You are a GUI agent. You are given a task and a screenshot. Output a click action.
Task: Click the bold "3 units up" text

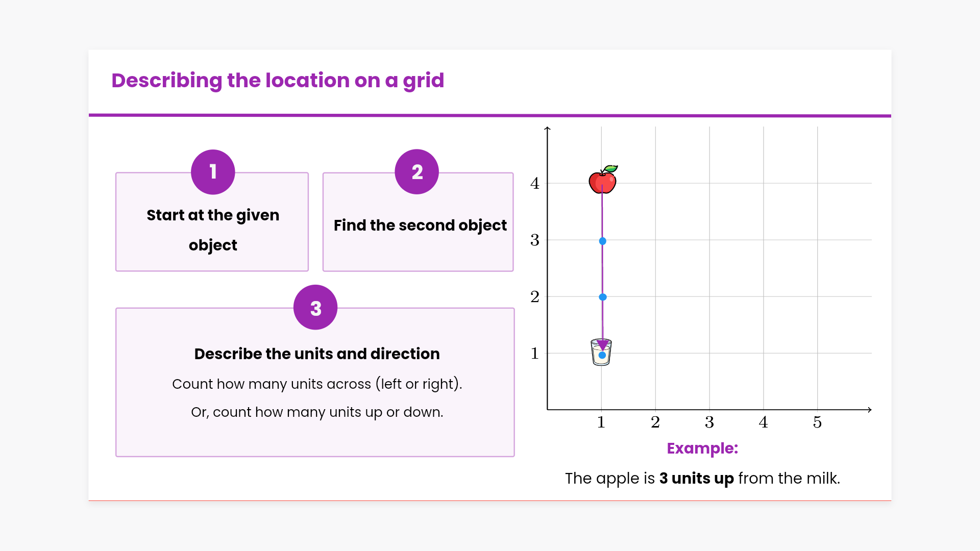click(696, 479)
